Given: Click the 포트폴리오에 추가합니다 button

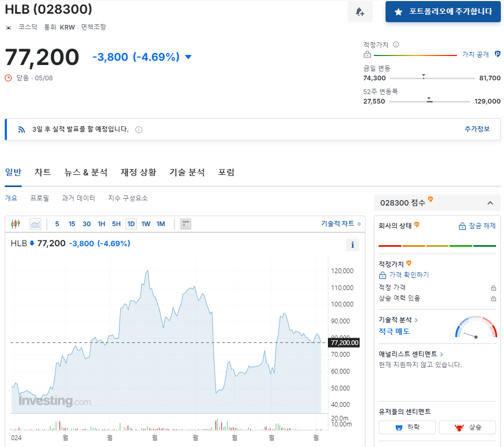Looking at the screenshot, I should click(x=443, y=12).
